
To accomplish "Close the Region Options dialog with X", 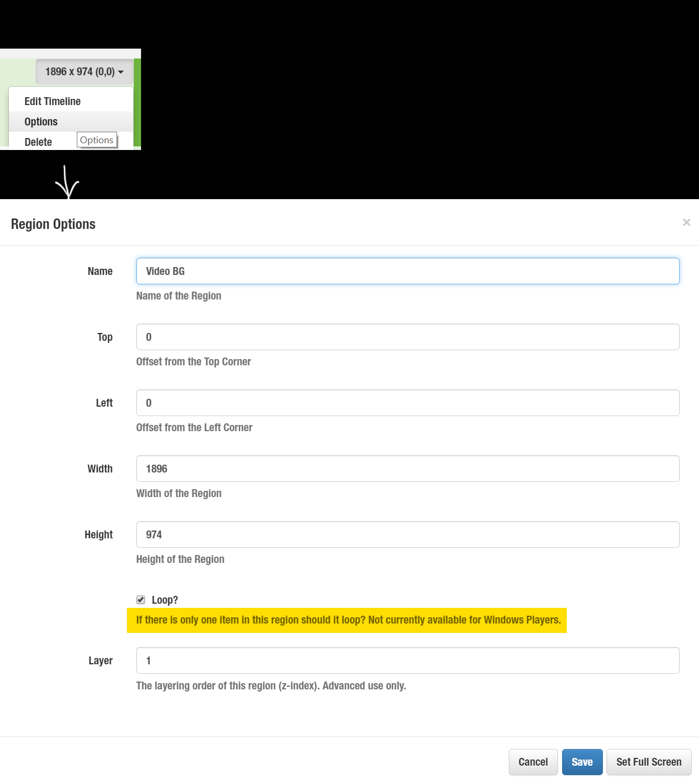I will [686, 223].
